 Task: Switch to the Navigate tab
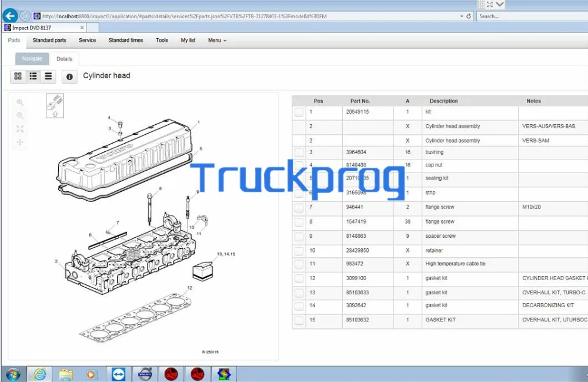(x=32, y=58)
